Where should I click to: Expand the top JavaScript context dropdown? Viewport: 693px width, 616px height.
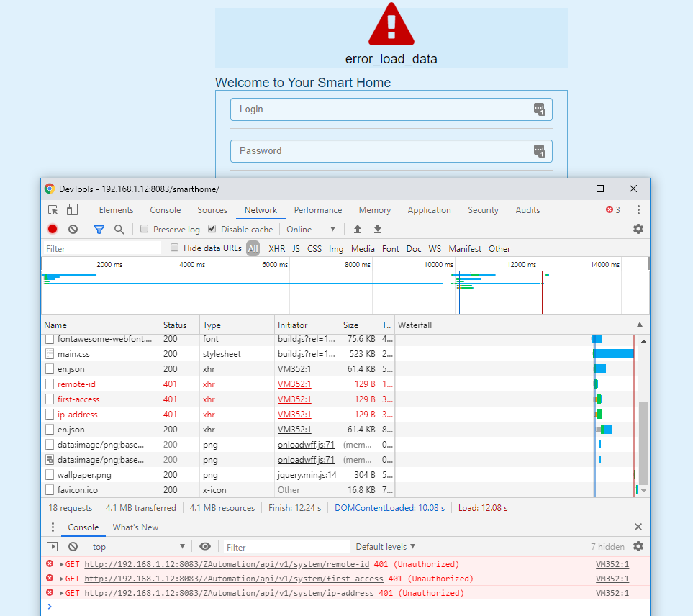click(137, 547)
